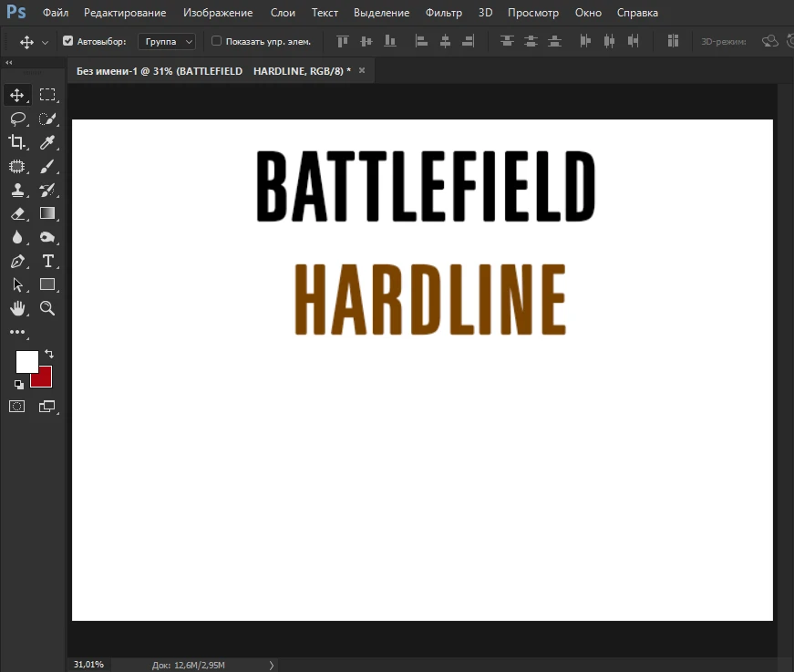This screenshot has width=794, height=672.
Task: Select the Eraser tool
Action: click(x=16, y=213)
